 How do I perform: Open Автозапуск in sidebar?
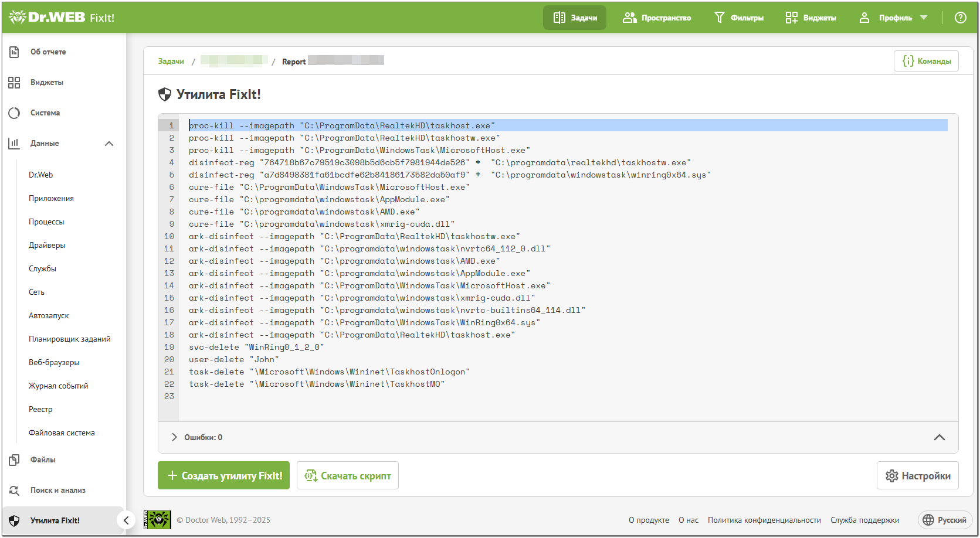click(x=49, y=315)
